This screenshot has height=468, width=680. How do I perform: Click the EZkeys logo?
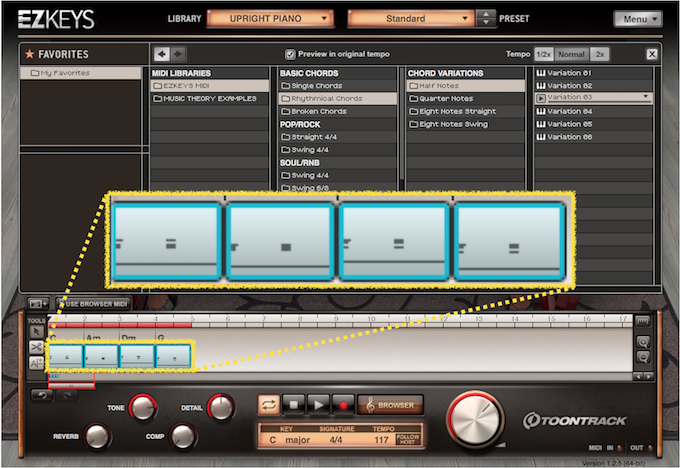tap(56, 19)
